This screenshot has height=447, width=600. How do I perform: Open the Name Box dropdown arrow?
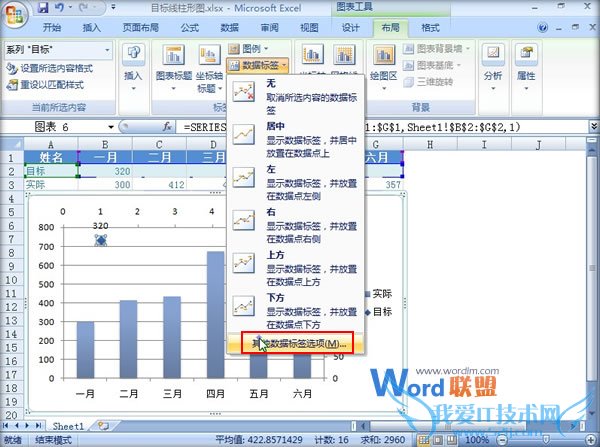tap(111, 127)
